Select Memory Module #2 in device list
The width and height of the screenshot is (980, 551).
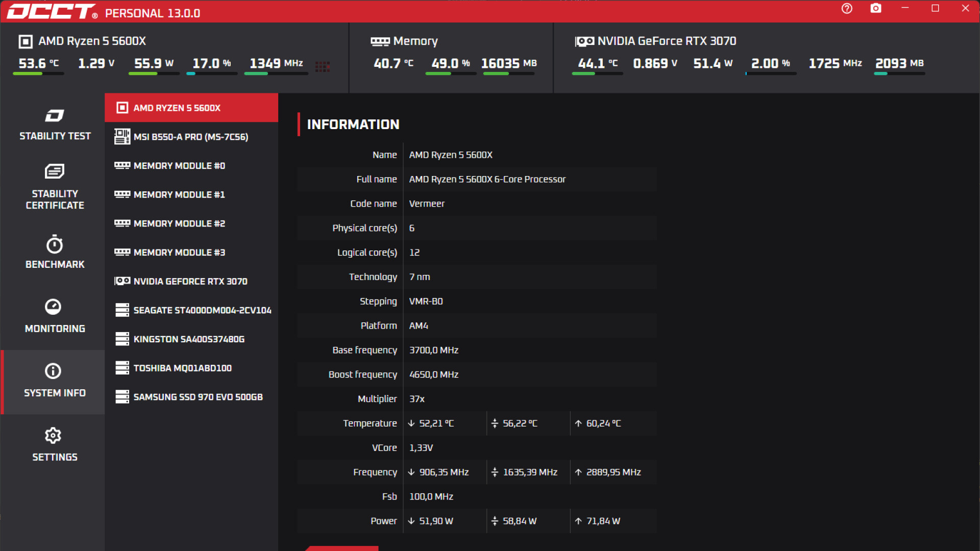(x=191, y=223)
